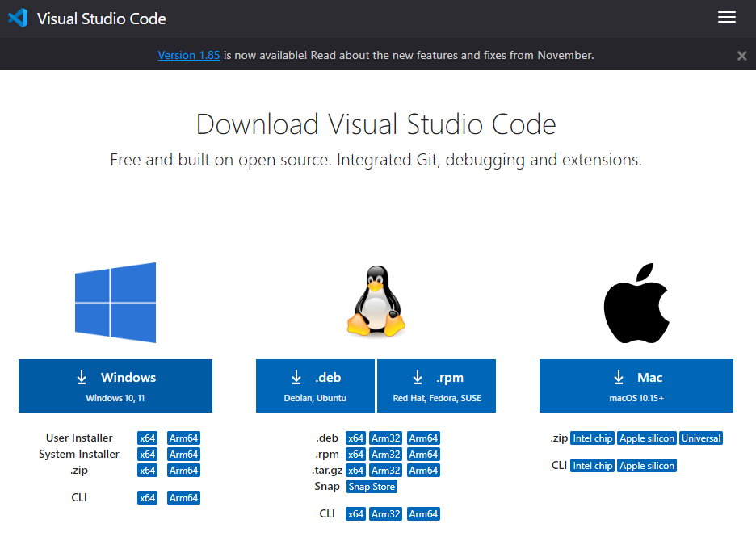Open the Snap Store link
This screenshot has height=553, width=756.
tap(372, 487)
